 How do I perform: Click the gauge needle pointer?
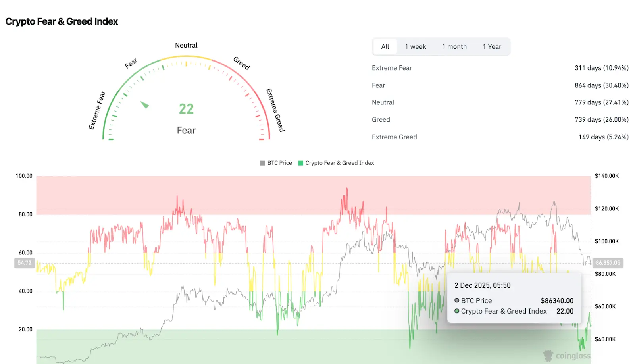tap(144, 105)
